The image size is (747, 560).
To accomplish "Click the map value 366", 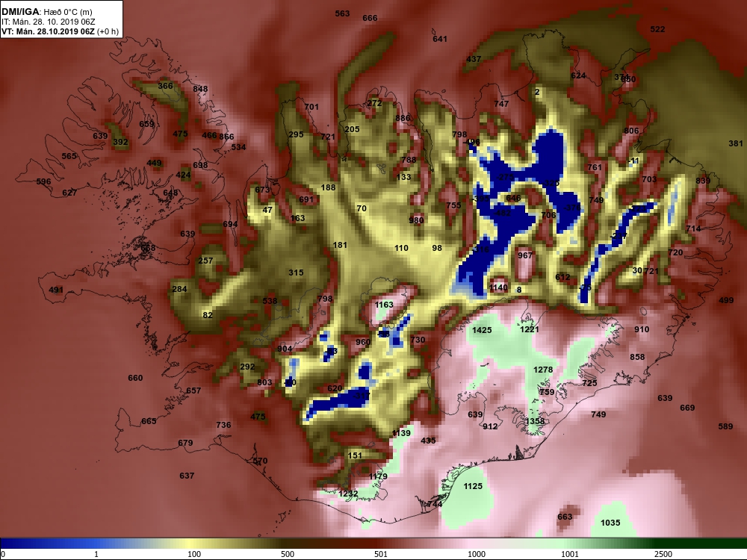I will pos(165,86).
